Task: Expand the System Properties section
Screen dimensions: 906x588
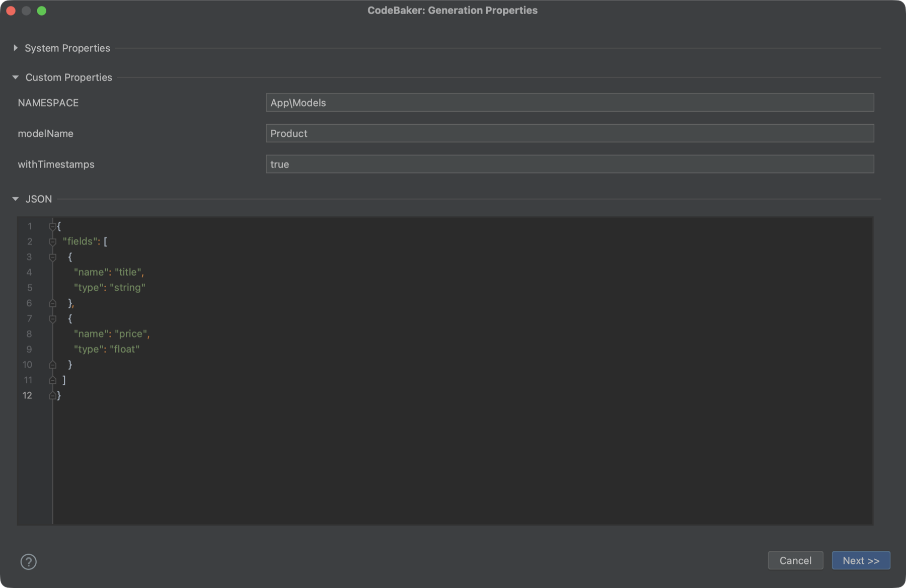Action: [x=16, y=48]
